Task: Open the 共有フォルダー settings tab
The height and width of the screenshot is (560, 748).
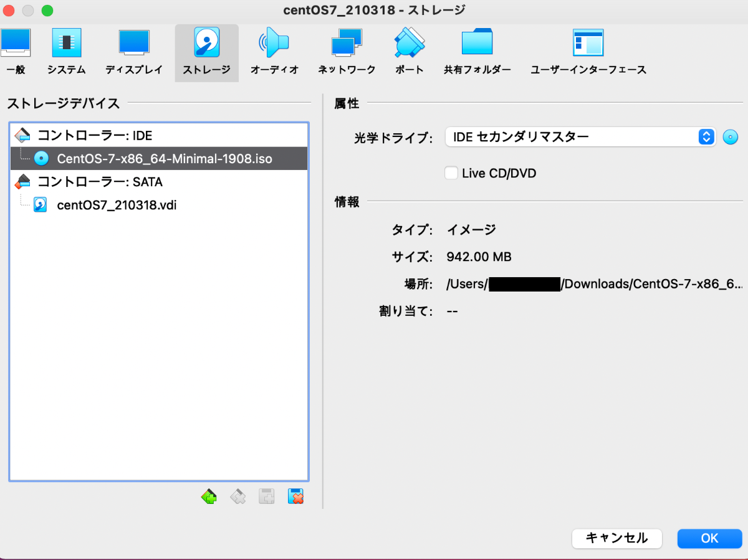Action: 477,53
